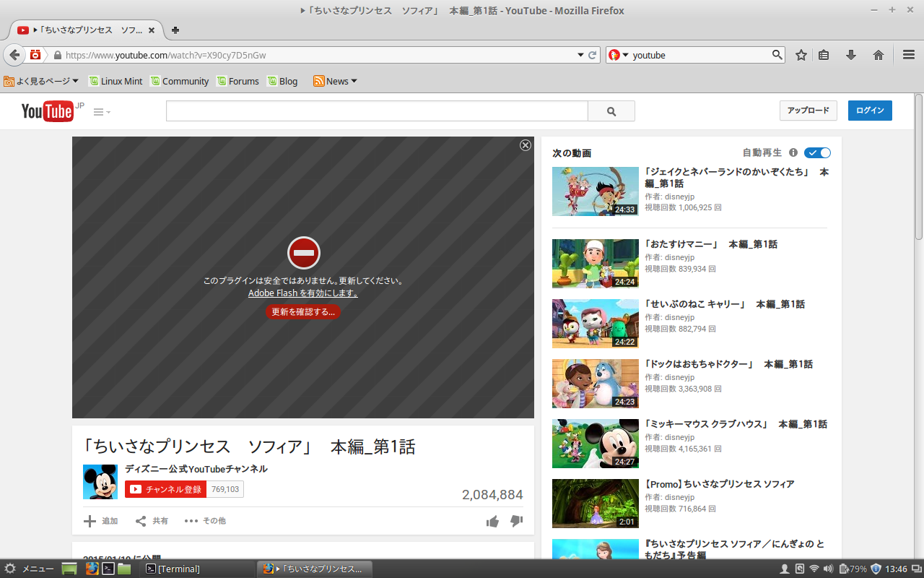Screen dimensions: 924x578
Task: Open the Promo ちいさなプリンセス ソフィア thumbnail
Action: (596, 504)
